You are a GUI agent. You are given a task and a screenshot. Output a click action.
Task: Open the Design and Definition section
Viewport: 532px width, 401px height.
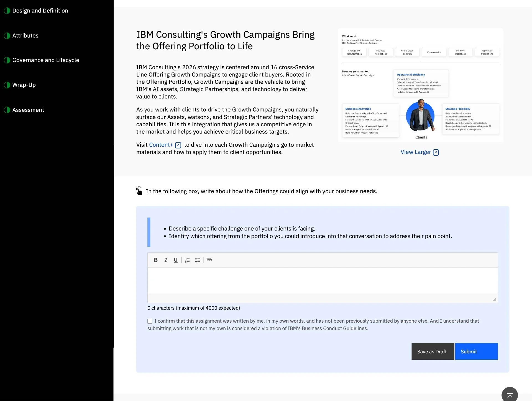point(40,11)
